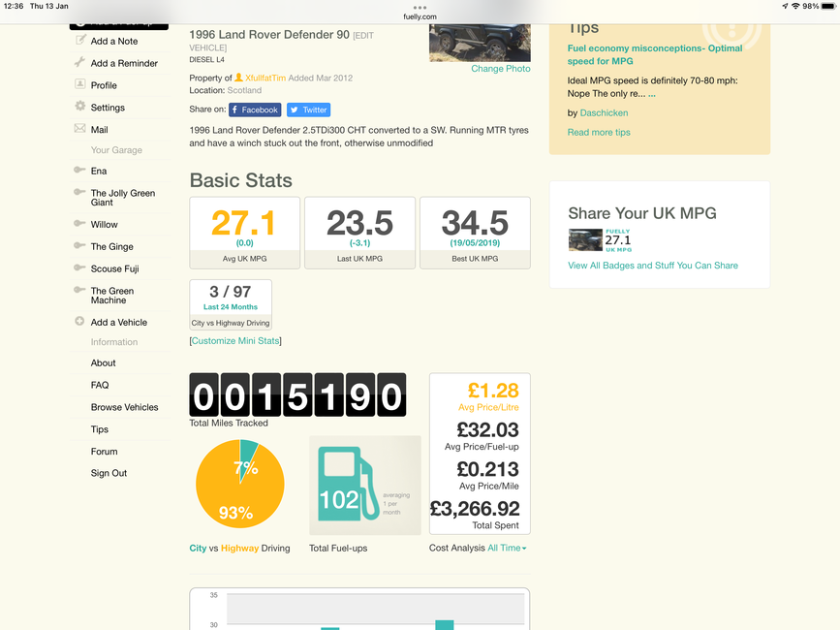Visit the Forum page
The image size is (840, 630).
point(104,451)
